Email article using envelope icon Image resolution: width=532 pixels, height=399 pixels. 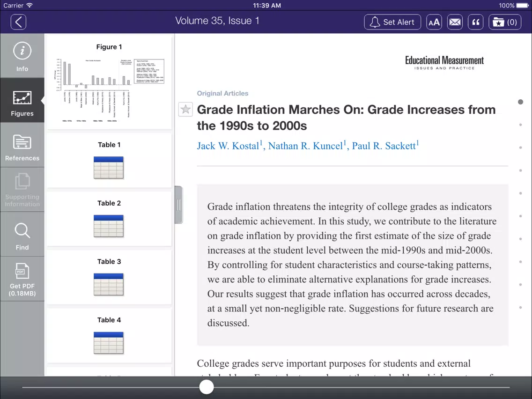[455, 22]
